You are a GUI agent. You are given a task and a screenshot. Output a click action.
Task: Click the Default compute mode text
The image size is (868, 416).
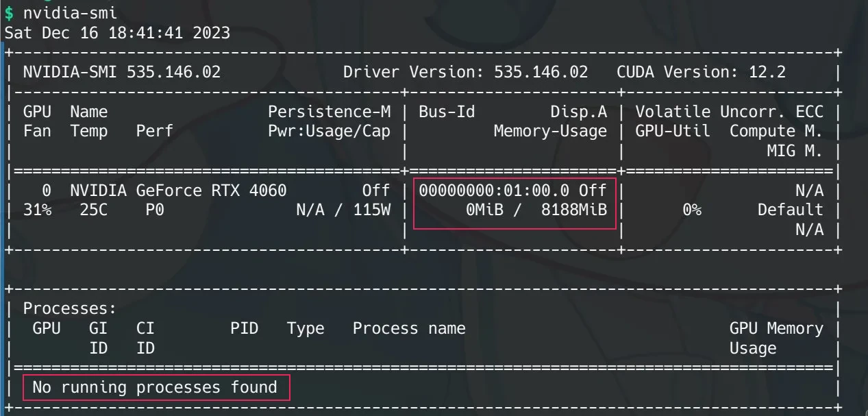click(x=790, y=210)
